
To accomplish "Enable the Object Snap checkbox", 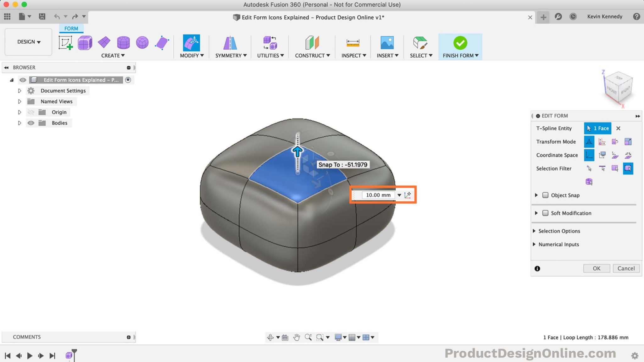I will (546, 195).
